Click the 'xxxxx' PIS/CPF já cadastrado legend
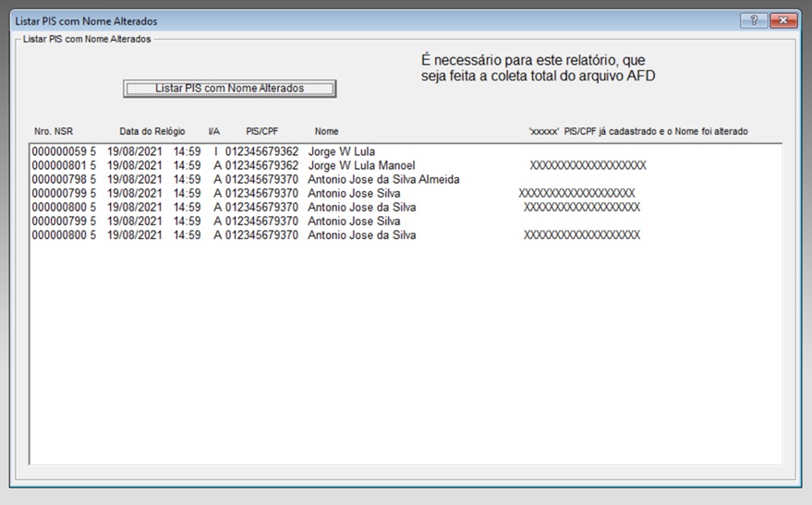The width and height of the screenshot is (812, 505). coord(638,131)
